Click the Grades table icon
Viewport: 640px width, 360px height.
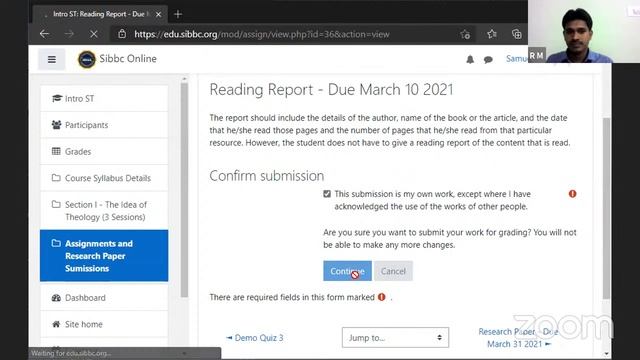[x=56, y=151]
